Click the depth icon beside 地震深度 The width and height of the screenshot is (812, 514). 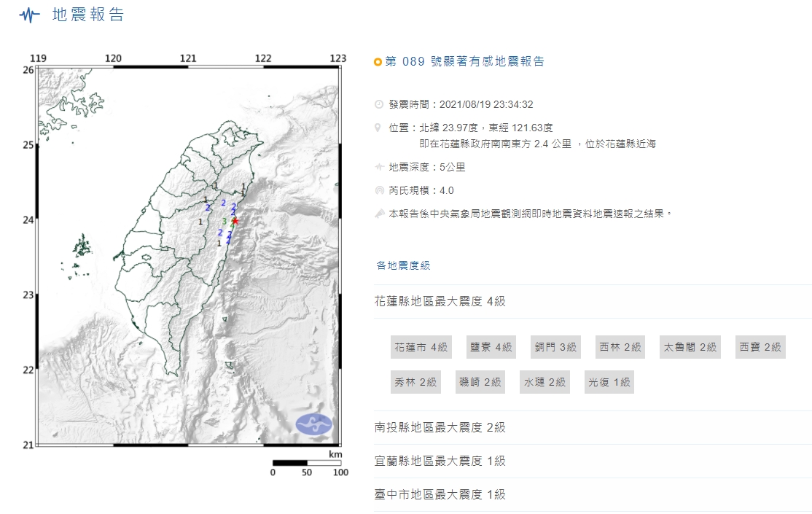pyautogui.click(x=378, y=167)
